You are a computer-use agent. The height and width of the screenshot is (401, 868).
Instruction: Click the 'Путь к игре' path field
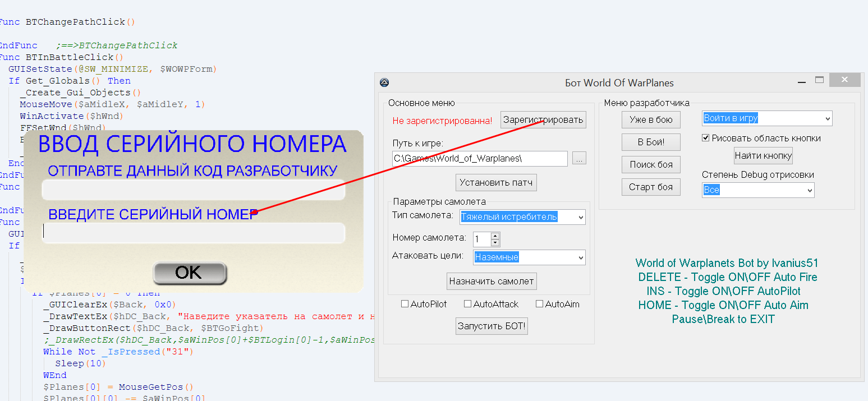click(x=480, y=159)
